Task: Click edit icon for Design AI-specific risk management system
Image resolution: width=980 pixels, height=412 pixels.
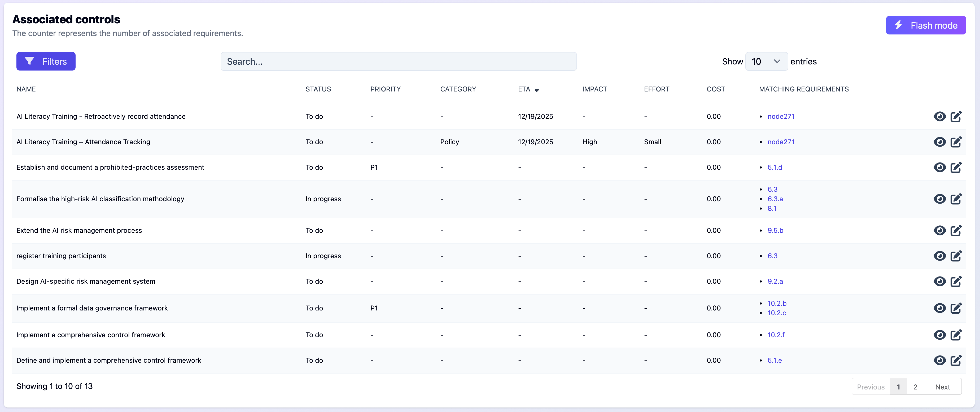Action: 956,282
